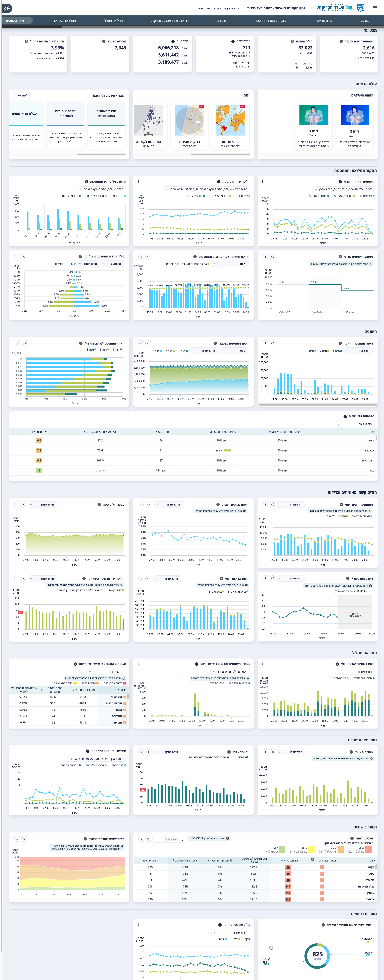Sort by % מתחסנים מנה ראשונה column
Viewport: 384px width, 980px height.
point(284,432)
